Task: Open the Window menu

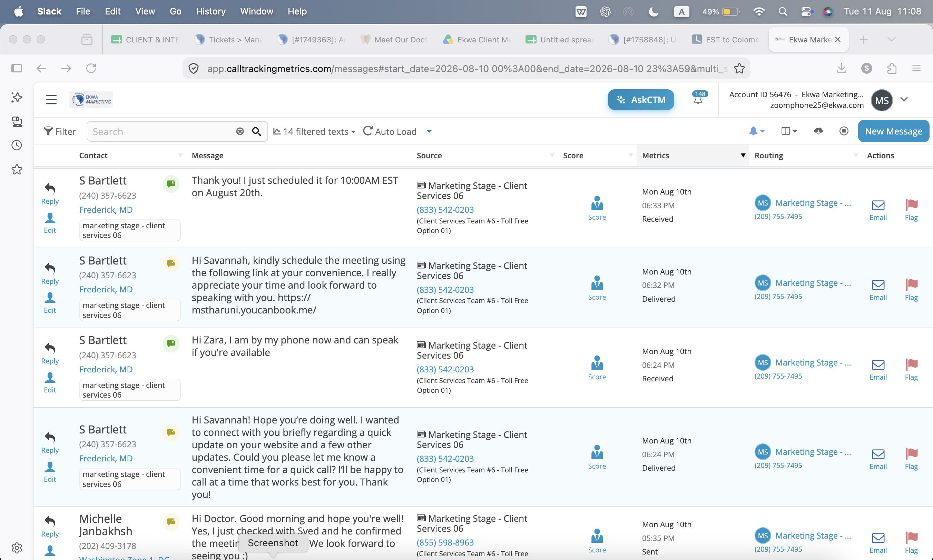Action: [x=256, y=11]
